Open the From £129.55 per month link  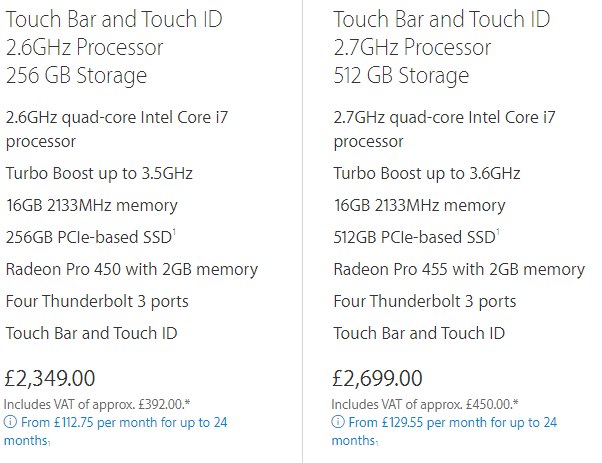point(444,431)
